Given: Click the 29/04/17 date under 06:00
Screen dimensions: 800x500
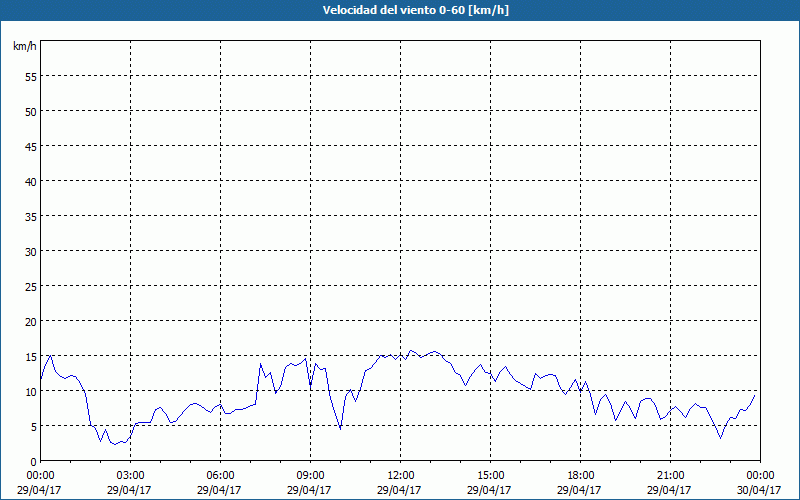Looking at the screenshot, I should pyautogui.click(x=219, y=490).
